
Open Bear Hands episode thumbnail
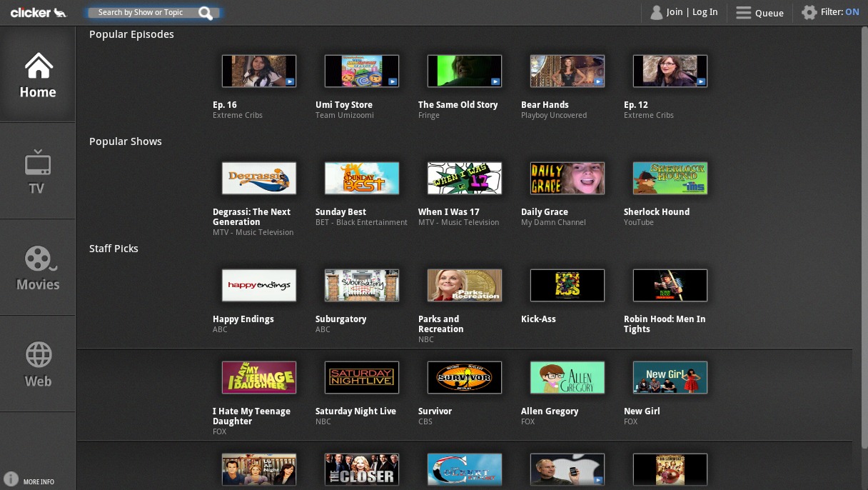pos(567,71)
